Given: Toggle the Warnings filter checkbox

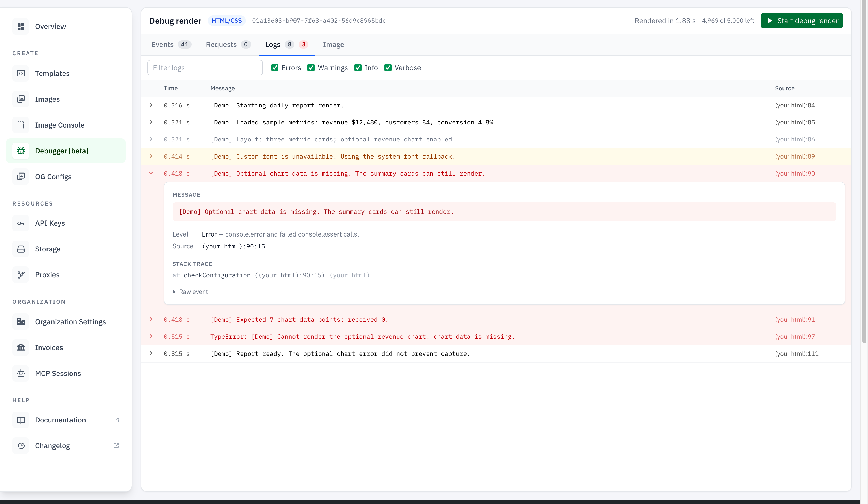Looking at the screenshot, I should pyautogui.click(x=311, y=68).
